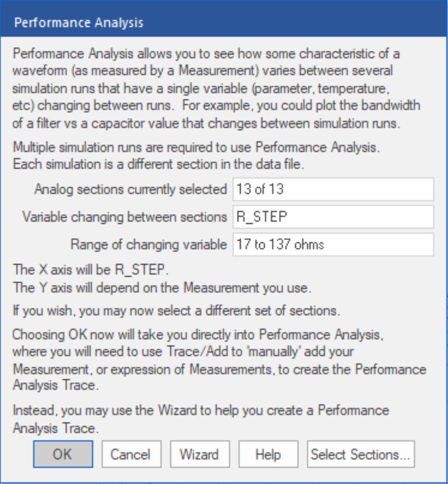
Task: Click the 17 to 137 ohms field
Action: click(332, 245)
